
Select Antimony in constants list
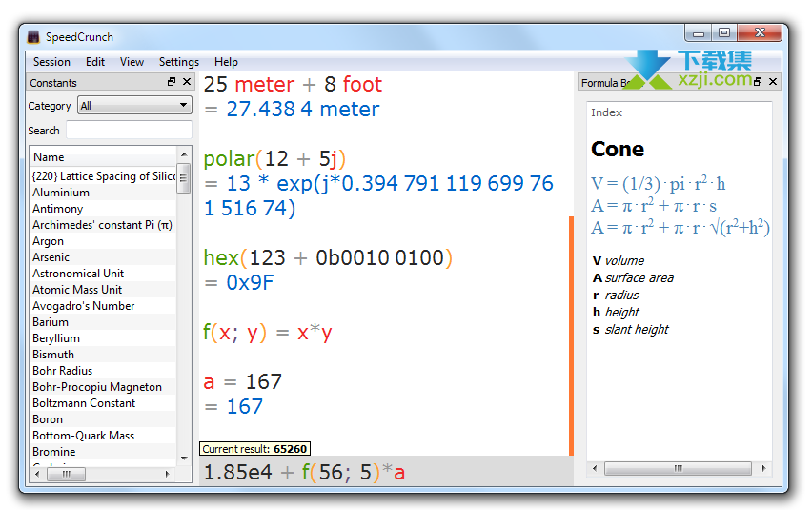[103, 209]
